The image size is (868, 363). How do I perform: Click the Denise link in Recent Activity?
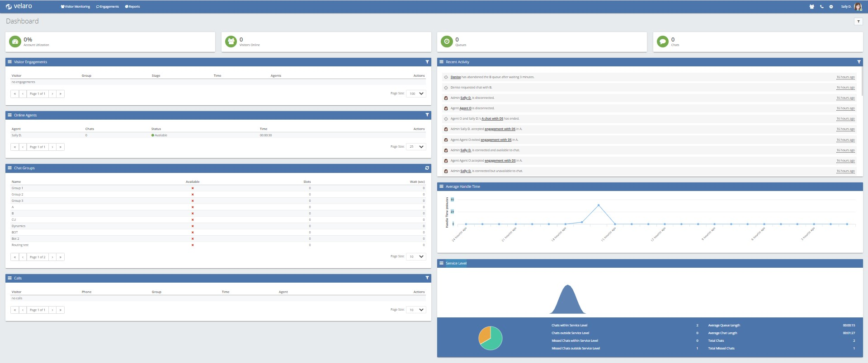click(455, 77)
